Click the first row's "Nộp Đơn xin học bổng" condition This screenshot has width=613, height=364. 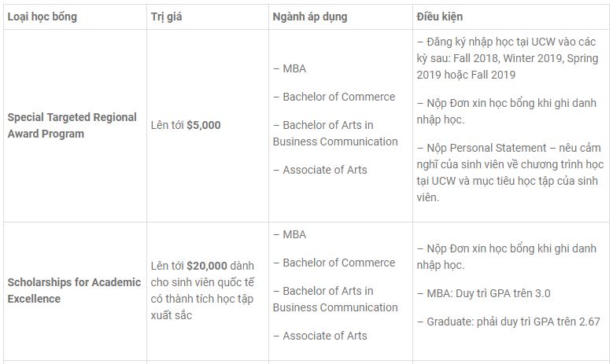pyautogui.click(x=507, y=111)
